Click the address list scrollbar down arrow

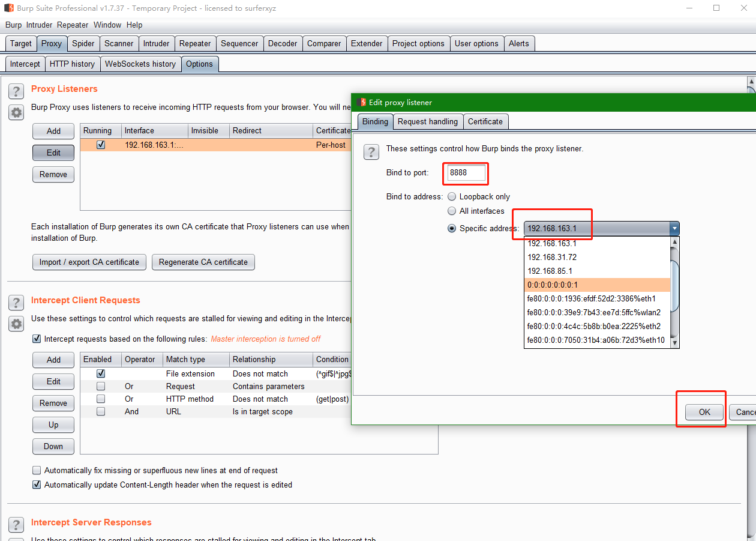(674, 343)
